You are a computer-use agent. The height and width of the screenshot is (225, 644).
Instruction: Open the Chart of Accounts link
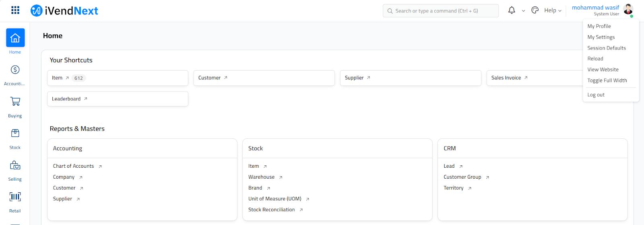pyautogui.click(x=73, y=166)
